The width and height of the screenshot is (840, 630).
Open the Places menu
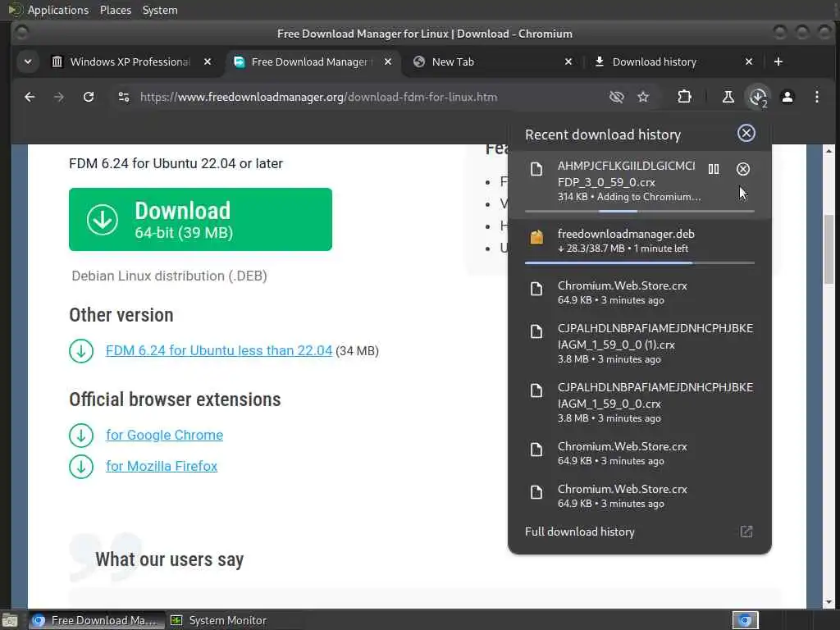tap(116, 10)
